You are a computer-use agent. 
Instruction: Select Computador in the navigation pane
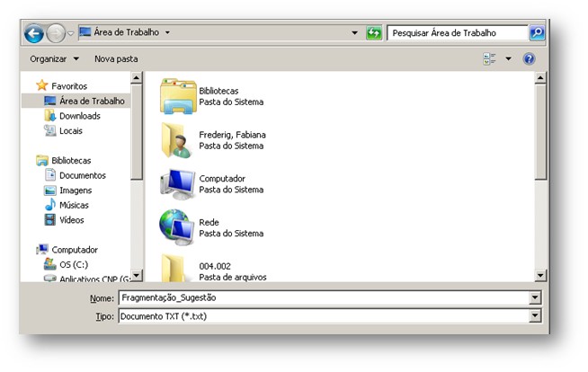(75, 250)
